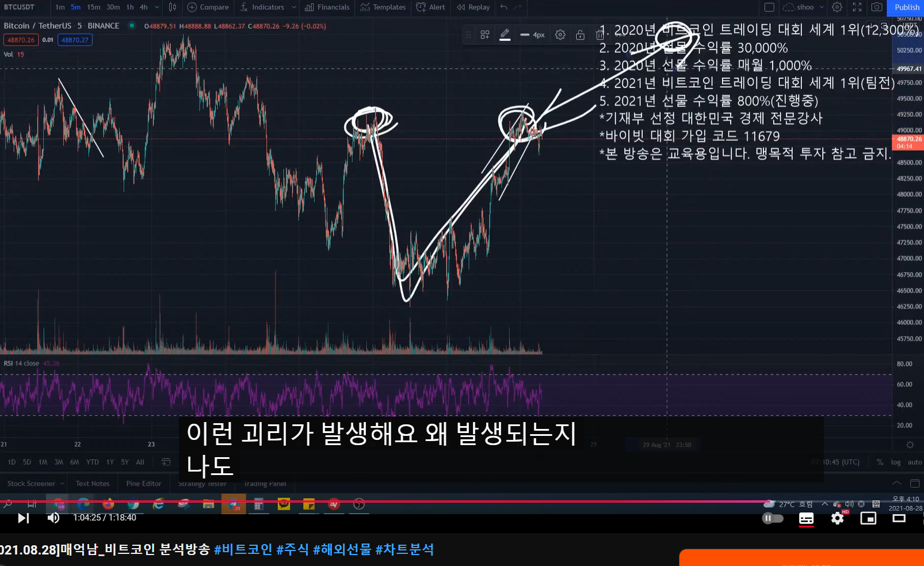Viewport: 924px width, 566px height.
Task: Maximize the bottom panel
Action: tap(915, 483)
